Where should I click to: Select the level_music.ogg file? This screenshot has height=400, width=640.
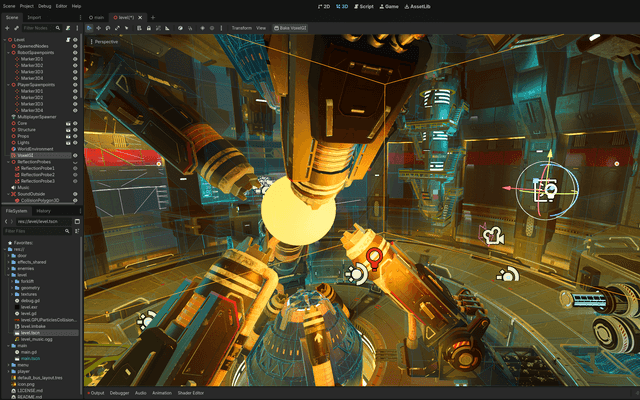click(37, 339)
